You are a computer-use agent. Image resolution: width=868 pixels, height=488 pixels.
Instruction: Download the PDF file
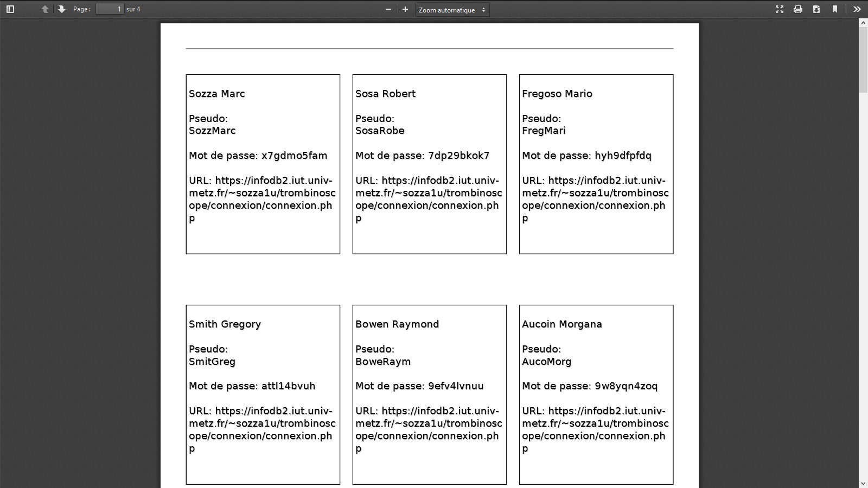[816, 9]
